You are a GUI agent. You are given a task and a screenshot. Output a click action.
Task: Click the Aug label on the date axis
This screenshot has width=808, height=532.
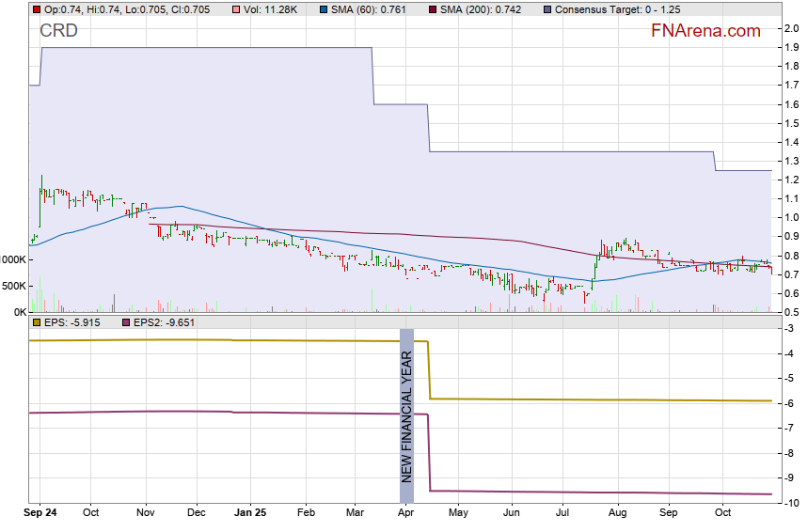tap(617, 513)
